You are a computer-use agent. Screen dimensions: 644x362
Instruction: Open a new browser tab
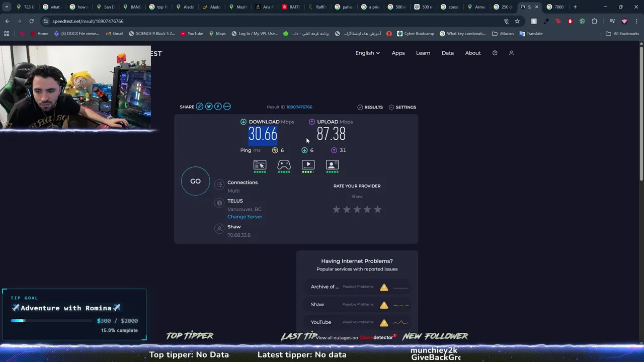pos(575,7)
